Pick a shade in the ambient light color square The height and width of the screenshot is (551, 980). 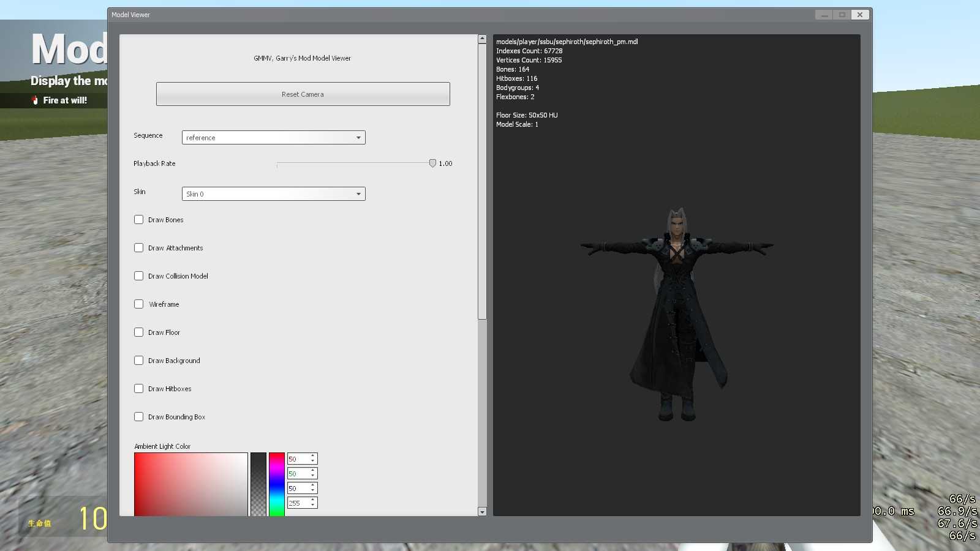[x=191, y=484]
